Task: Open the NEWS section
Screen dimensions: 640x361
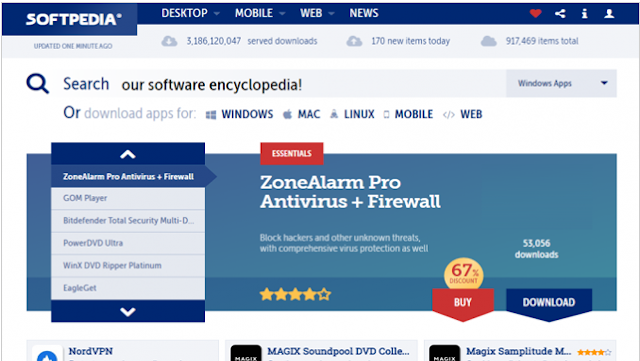Action: 364,13
